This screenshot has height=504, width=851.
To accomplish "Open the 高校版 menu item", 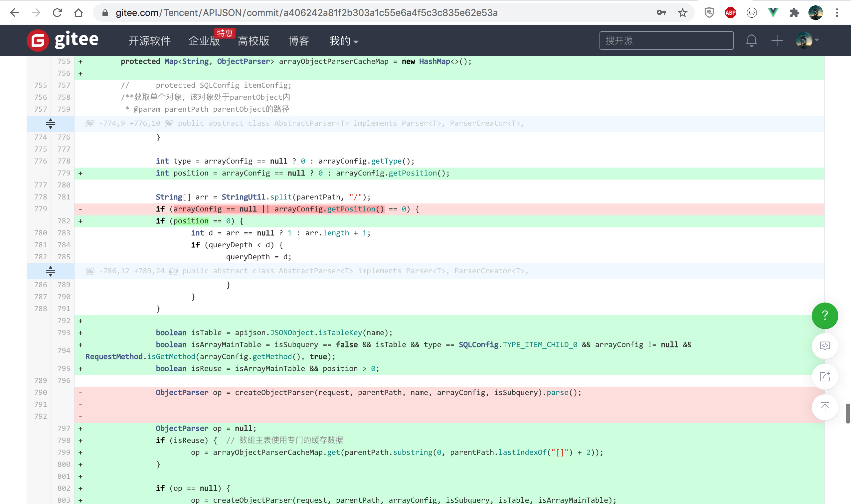I will click(254, 41).
